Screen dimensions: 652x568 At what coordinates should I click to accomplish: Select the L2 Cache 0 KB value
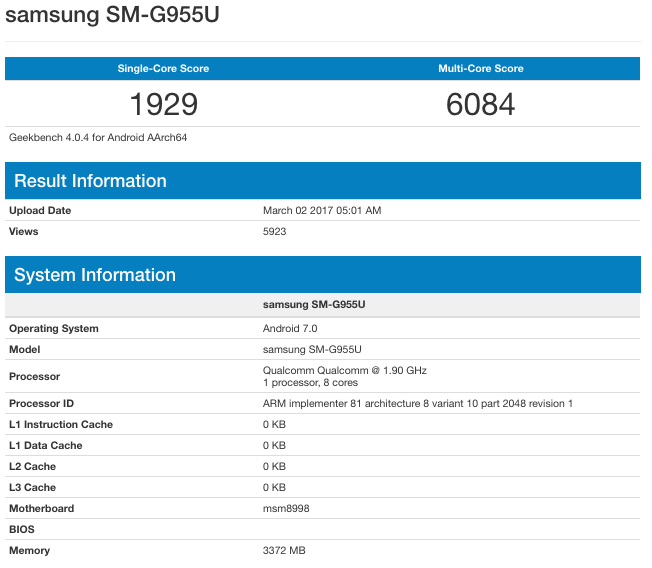(274, 466)
